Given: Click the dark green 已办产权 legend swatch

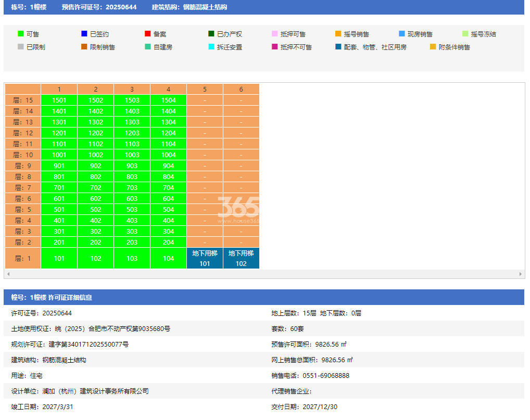Looking at the screenshot, I should (x=211, y=33).
